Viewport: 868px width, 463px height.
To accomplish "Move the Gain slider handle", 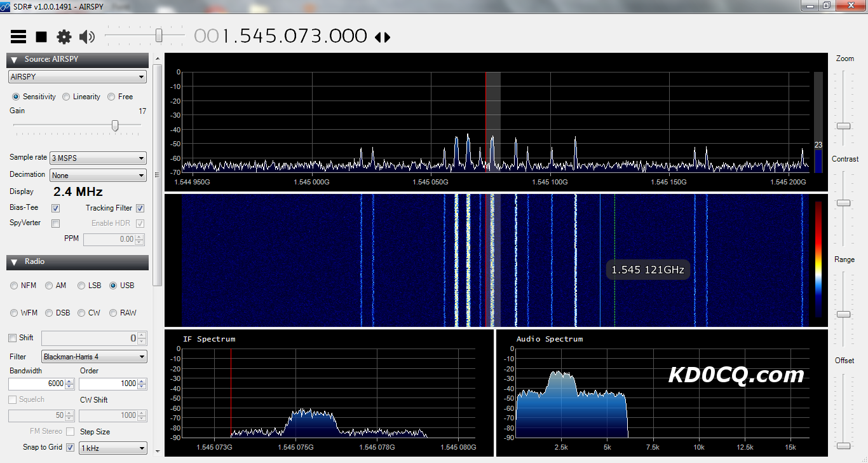I will click(x=115, y=125).
